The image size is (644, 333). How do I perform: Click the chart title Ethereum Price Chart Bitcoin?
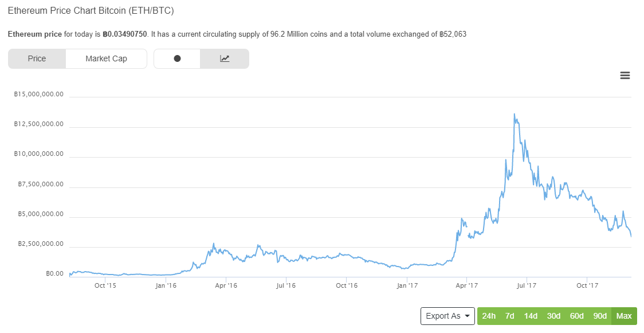tap(91, 11)
